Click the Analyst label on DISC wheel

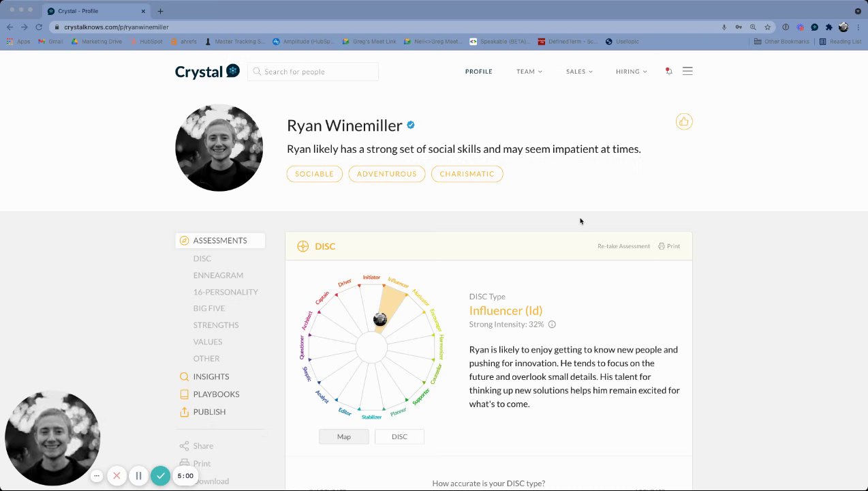(x=322, y=396)
